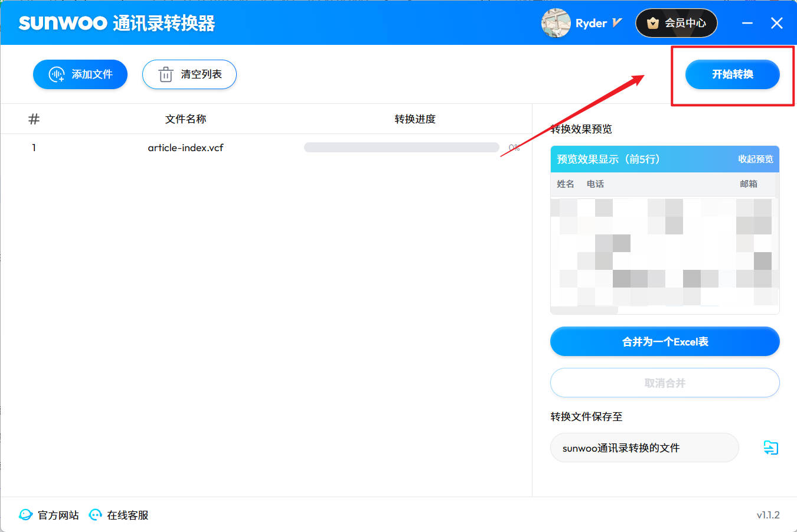The width and height of the screenshot is (797, 532).
Task: Click the sunwoo 通讯录转换器 logo title
Action: [x=117, y=23]
